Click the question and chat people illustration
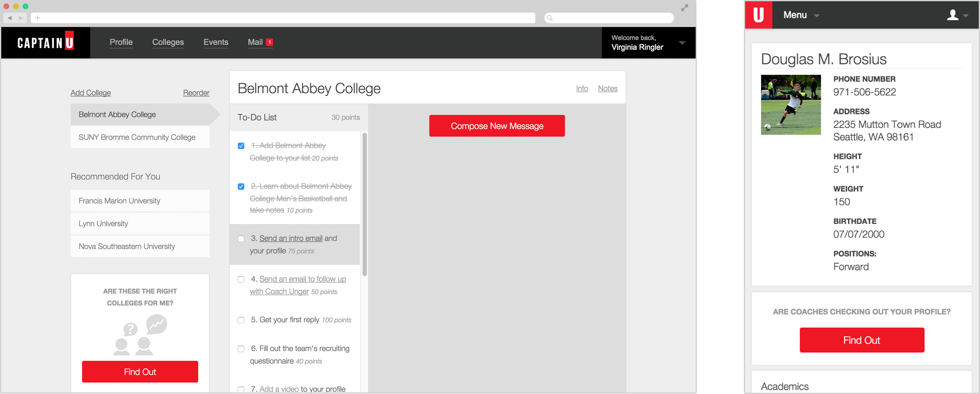The width and height of the screenshot is (980, 394). pyautogui.click(x=140, y=335)
